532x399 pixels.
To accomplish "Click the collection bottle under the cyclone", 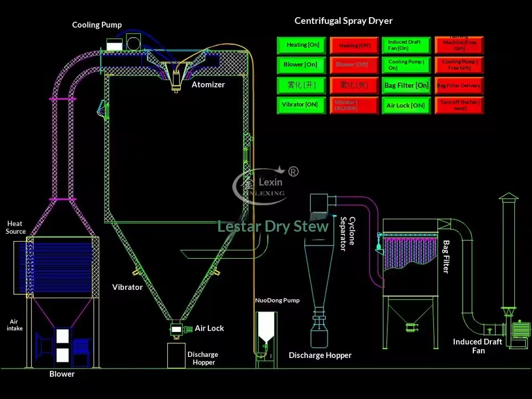I will click(319, 335).
